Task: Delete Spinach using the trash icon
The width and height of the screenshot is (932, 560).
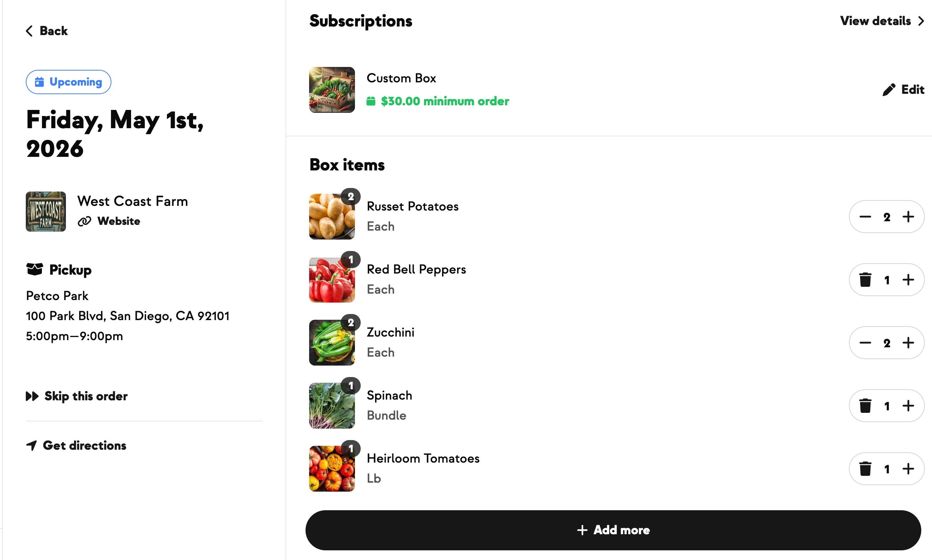Action: coord(865,406)
